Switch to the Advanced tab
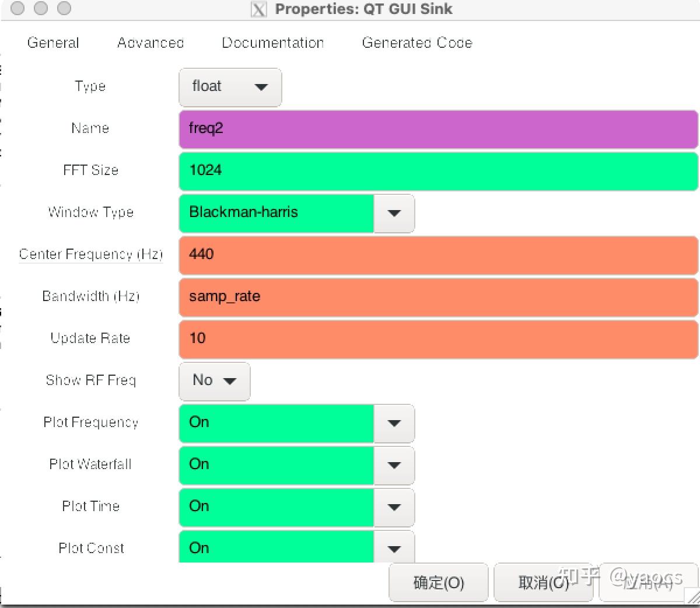Viewport: 700px width, 608px height. (150, 43)
